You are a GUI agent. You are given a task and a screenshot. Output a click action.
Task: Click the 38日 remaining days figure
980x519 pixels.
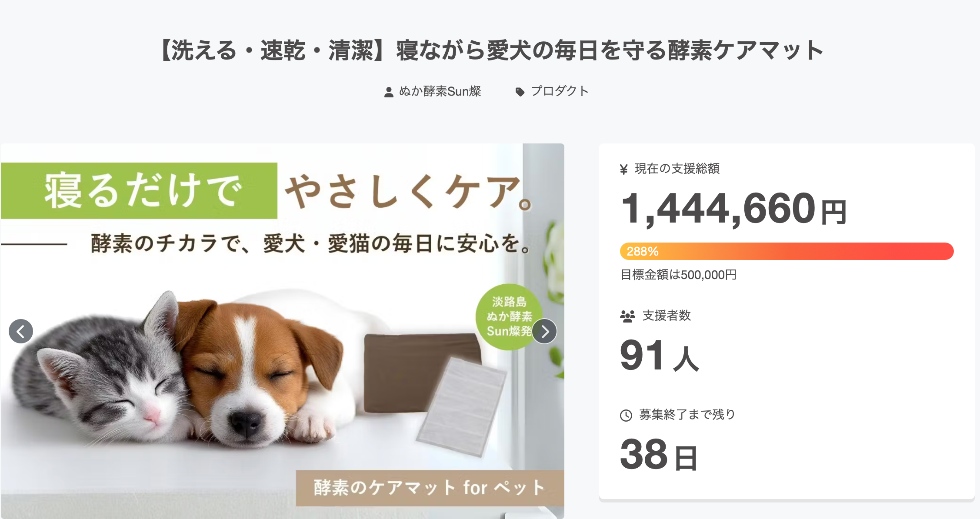659,455
